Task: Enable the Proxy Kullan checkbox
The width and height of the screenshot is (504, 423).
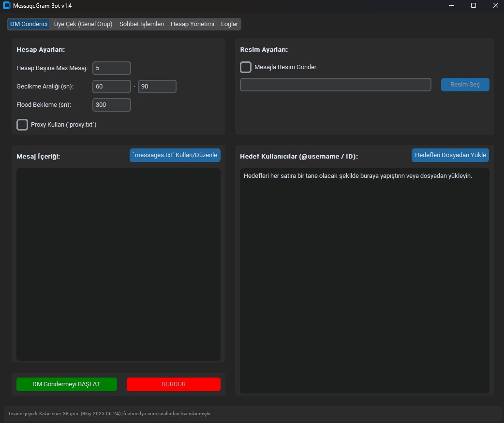Action: (22, 125)
